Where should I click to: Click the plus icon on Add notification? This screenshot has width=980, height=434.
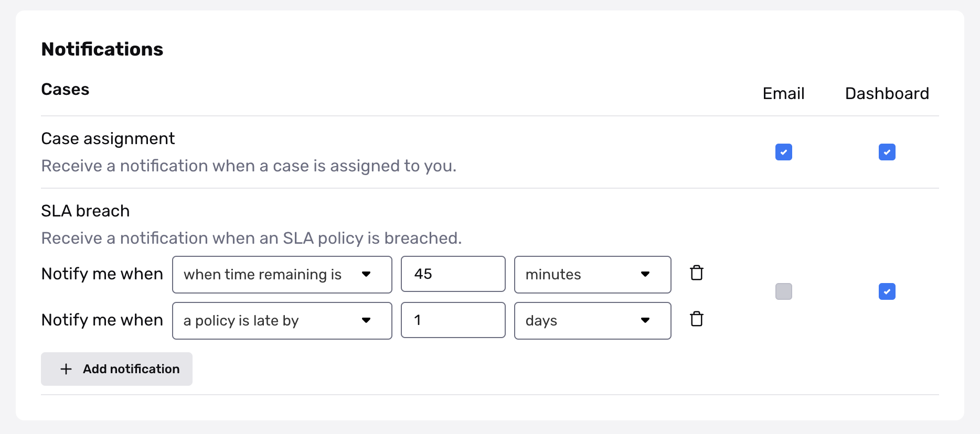coord(66,369)
